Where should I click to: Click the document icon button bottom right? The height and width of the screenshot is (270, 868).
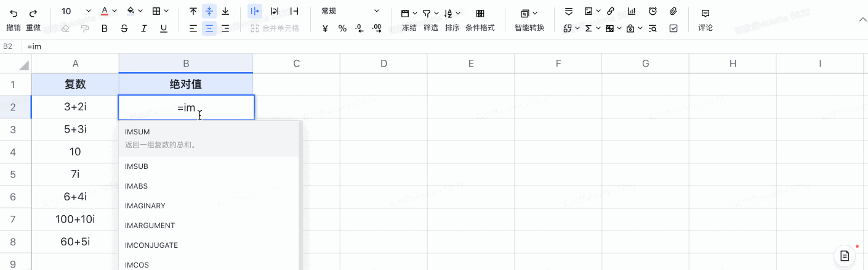click(845, 255)
